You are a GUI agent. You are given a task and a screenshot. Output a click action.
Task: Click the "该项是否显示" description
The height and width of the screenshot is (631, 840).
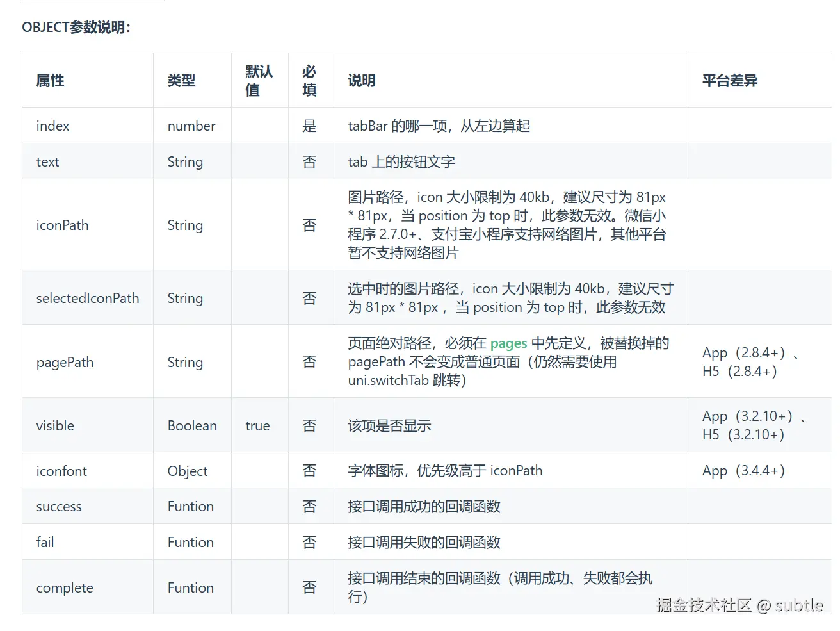tap(390, 426)
